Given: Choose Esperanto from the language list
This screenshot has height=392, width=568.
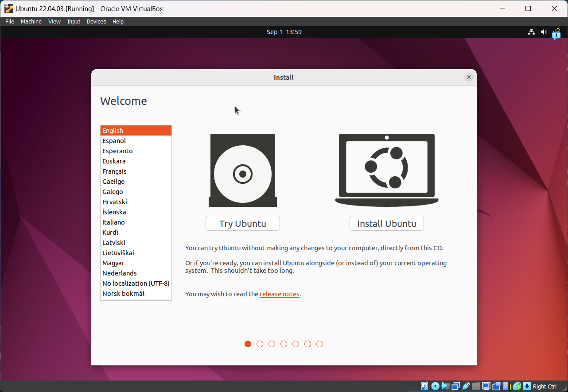Looking at the screenshot, I should point(136,151).
